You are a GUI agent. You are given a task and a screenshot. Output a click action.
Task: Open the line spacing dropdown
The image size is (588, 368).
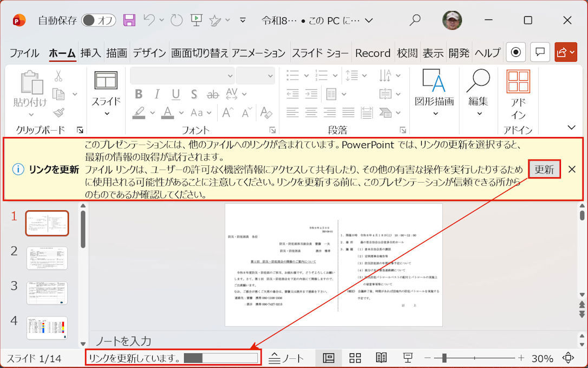(356, 75)
